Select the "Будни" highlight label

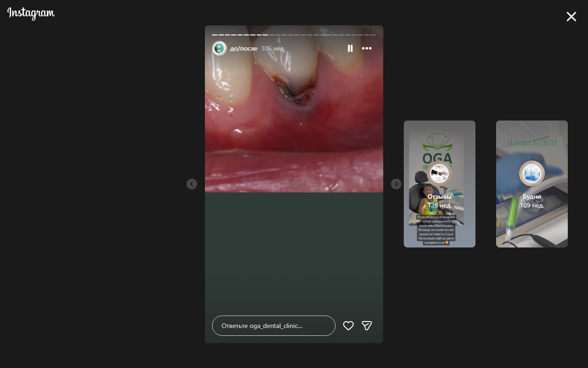(531, 197)
